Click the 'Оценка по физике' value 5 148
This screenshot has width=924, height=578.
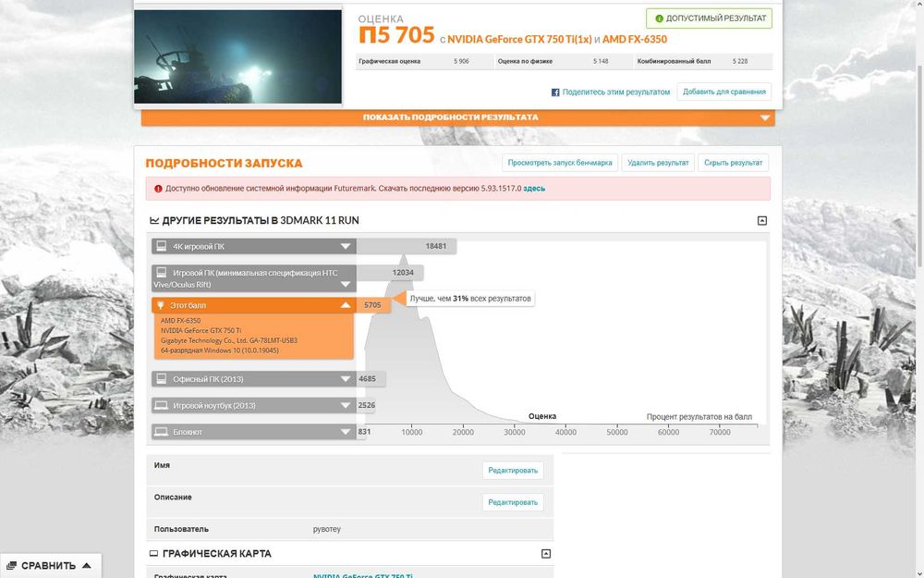pyautogui.click(x=601, y=61)
